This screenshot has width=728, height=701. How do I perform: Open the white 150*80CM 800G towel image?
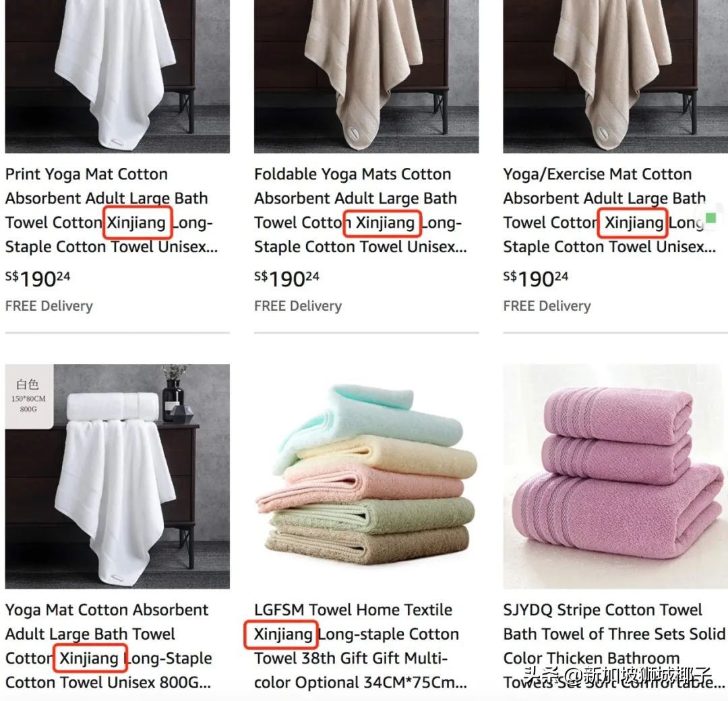117,477
